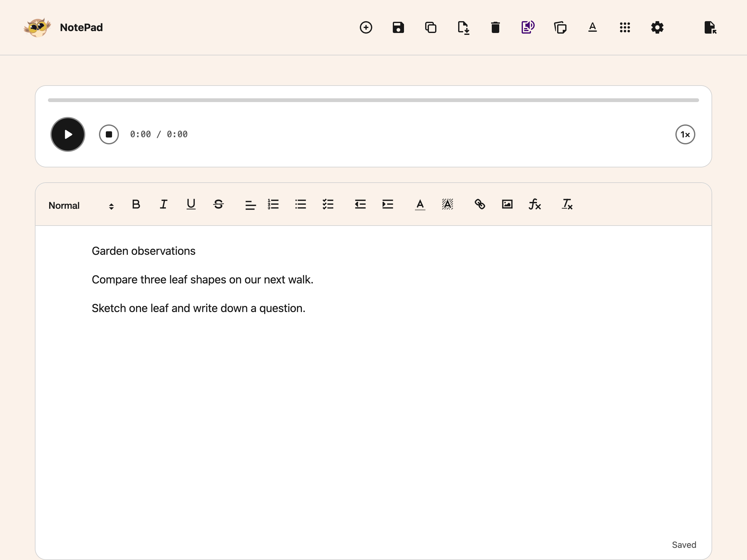This screenshot has height=560, width=747.
Task: Open settings with the gear icon
Action: coord(657,27)
